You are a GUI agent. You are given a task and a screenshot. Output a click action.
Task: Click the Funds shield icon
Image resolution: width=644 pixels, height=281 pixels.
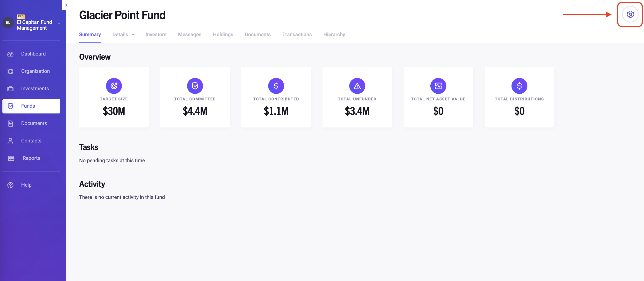(10, 106)
